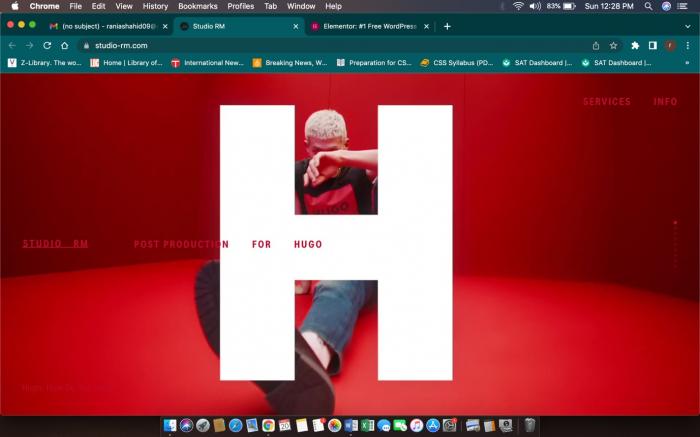Open the Chrome three-dot menu
700x437 pixels.
[x=688, y=46]
